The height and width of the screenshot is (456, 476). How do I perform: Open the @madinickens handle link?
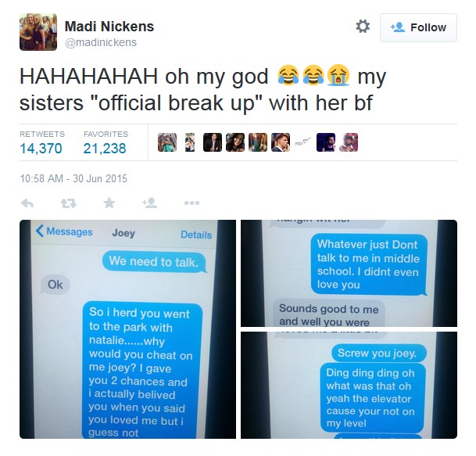(x=101, y=42)
